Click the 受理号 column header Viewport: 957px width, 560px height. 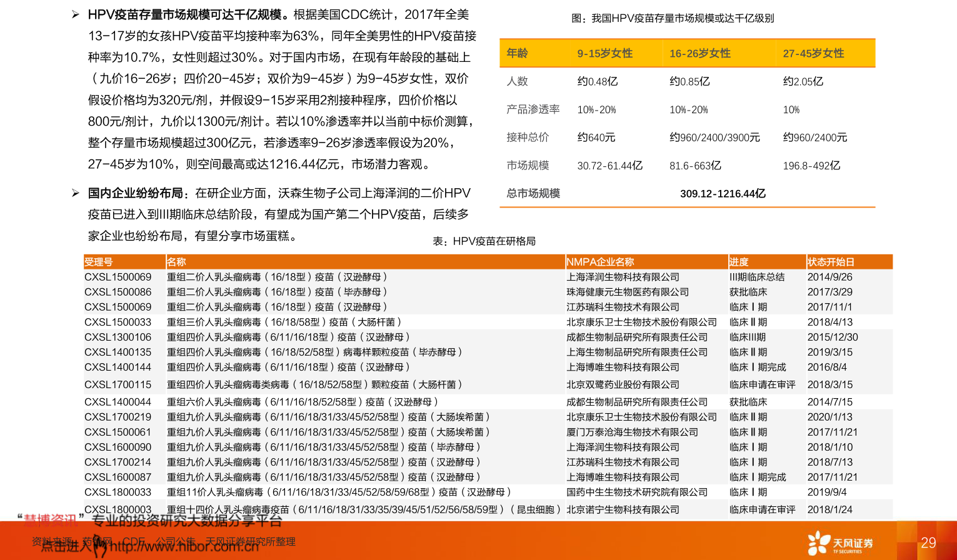(99, 262)
